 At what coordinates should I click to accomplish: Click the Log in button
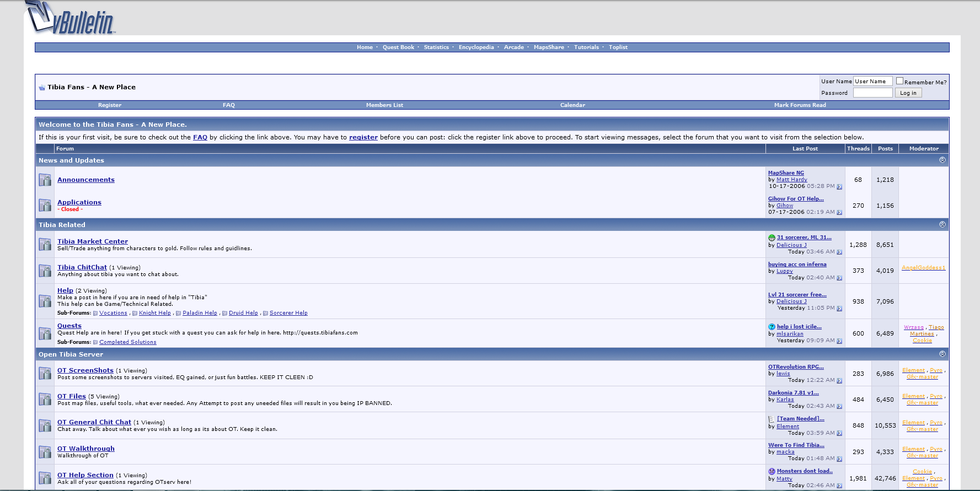(x=908, y=93)
